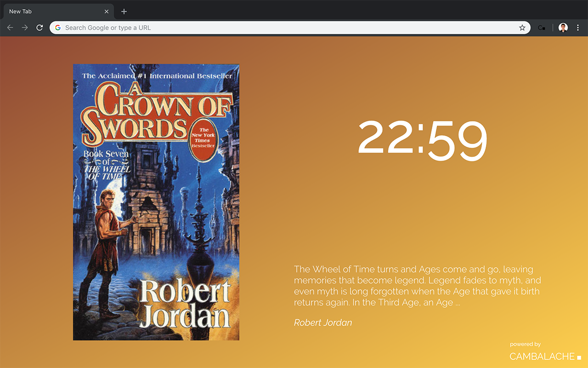Focus the Search Google or type a URL box
The width and height of the screenshot is (588, 368).
click(289, 28)
